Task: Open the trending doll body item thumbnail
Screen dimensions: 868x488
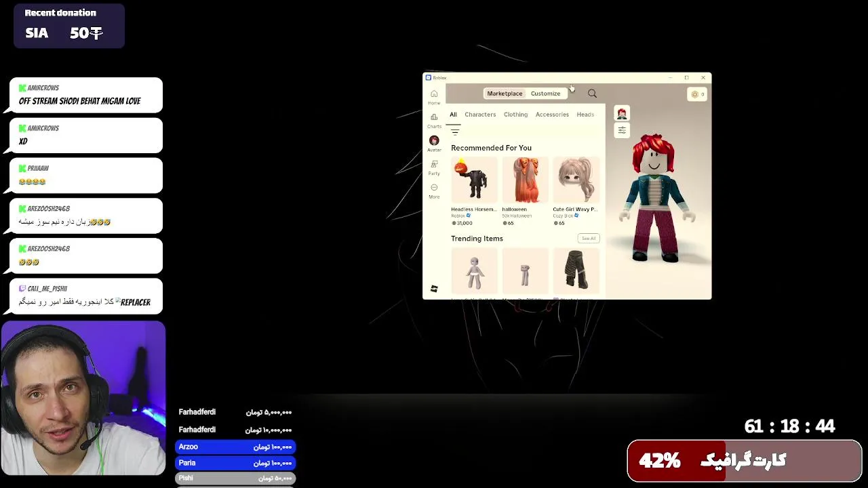Action: [x=474, y=270]
